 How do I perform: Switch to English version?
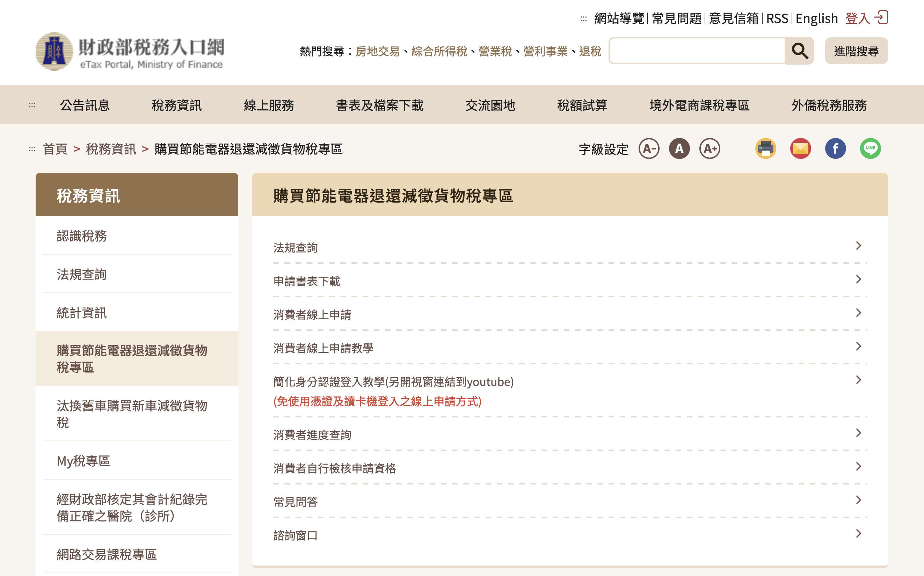click(x=817, y=18)
